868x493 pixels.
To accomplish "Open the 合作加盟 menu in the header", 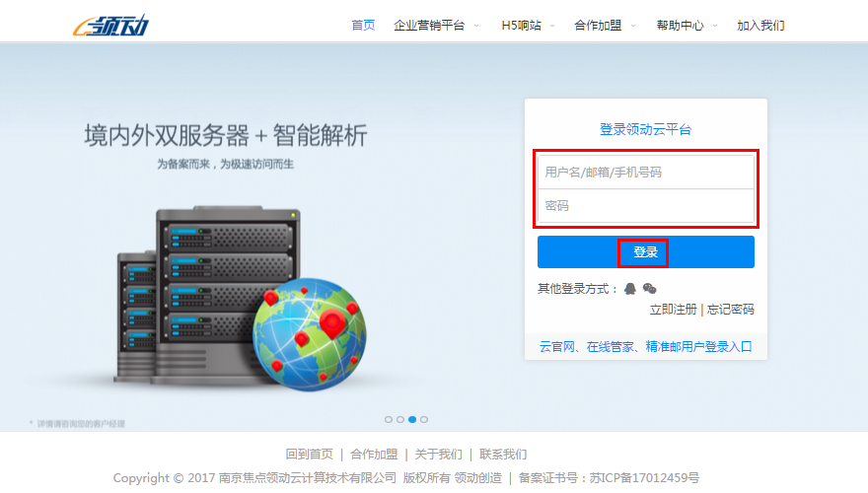I will (x=598, y=26).
